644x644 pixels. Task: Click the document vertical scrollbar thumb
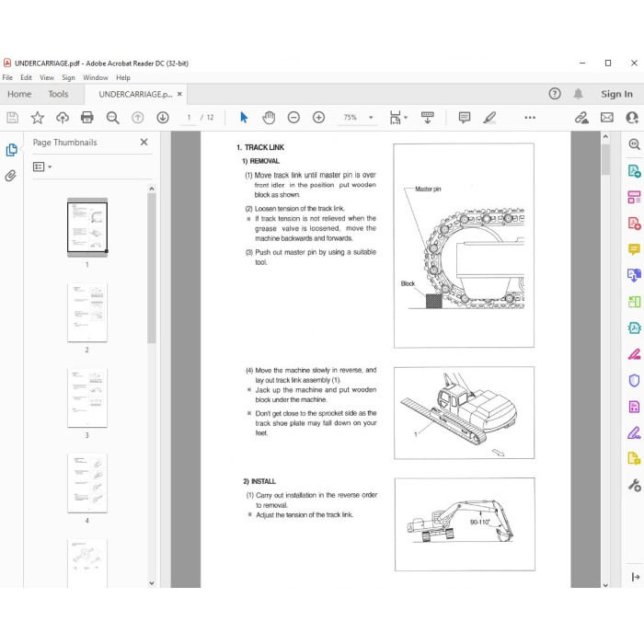[x=605, y=159]
